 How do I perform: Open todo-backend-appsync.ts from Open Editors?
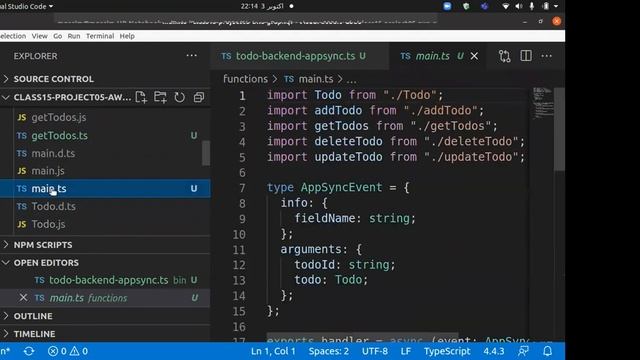point(105,280)
